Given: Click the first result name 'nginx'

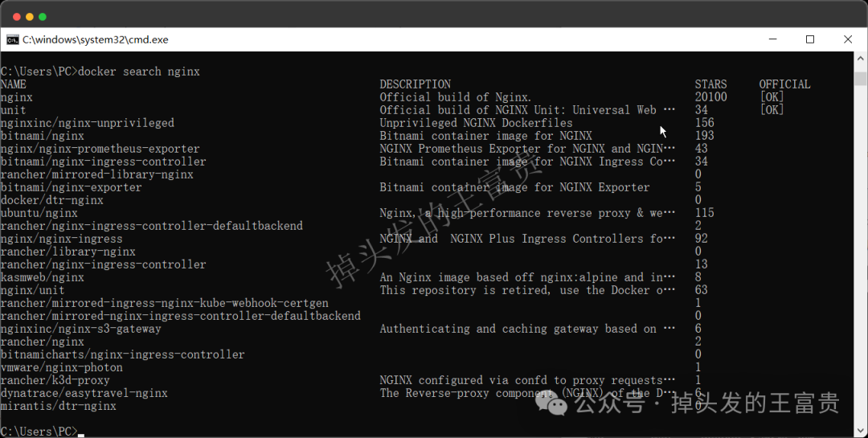Looking at the screenshot, I should pyautogui.click(x=17, y=97).
